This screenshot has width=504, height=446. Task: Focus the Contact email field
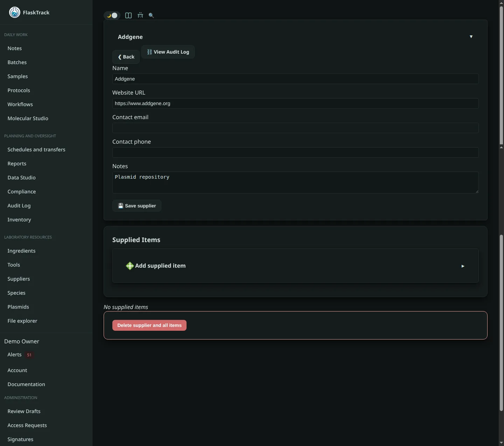[295, 128]
